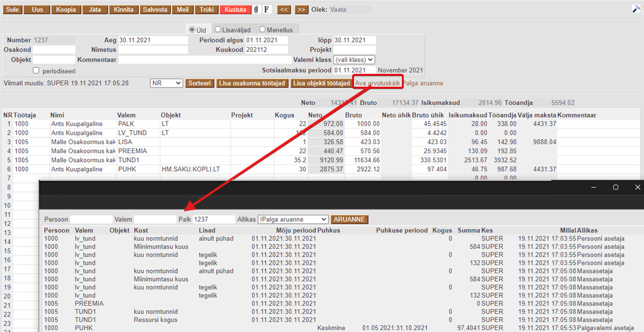Select the Üld radio option
This screenshot has width=644, height=332.
point(192,29)
